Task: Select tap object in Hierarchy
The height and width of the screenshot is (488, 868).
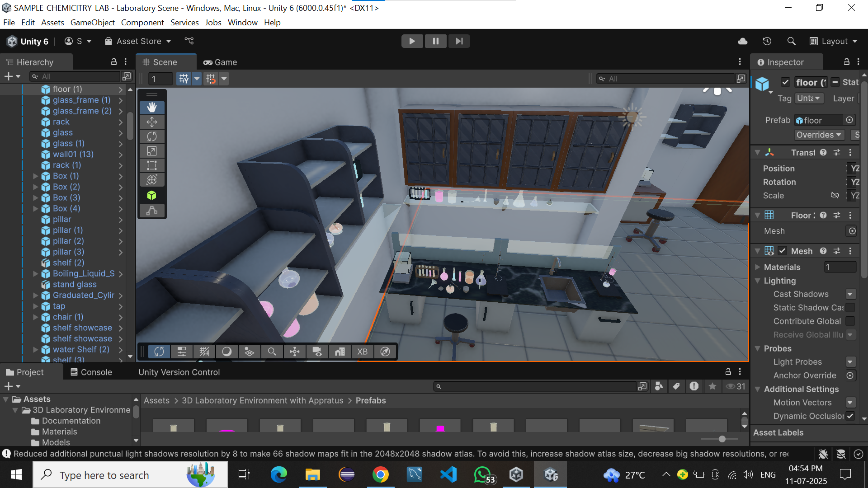Action: 59,306
